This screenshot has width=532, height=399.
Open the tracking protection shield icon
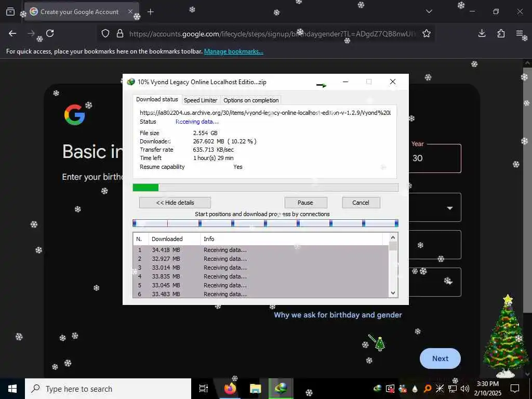(x=105, y=33)
